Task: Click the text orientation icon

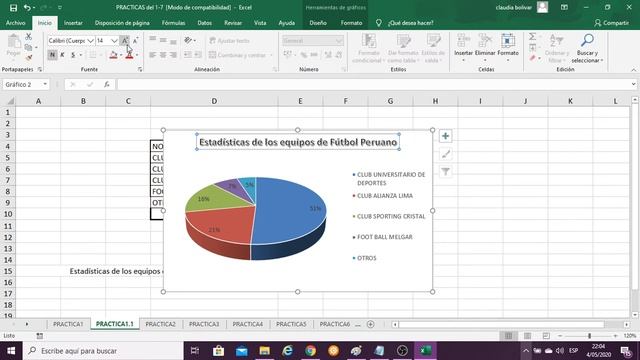Action: (x=189, y=40)
